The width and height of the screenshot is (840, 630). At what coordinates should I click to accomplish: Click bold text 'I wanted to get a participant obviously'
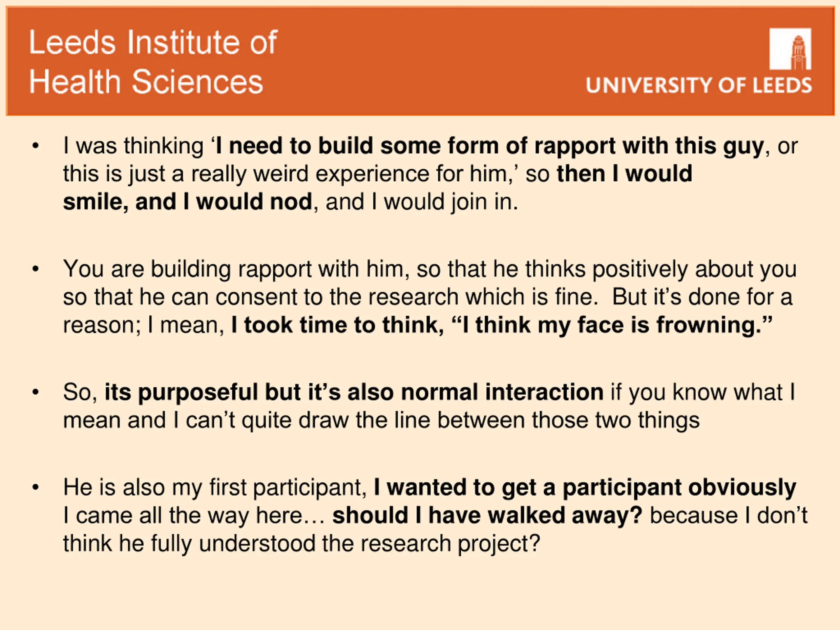[x=585, y=488]
